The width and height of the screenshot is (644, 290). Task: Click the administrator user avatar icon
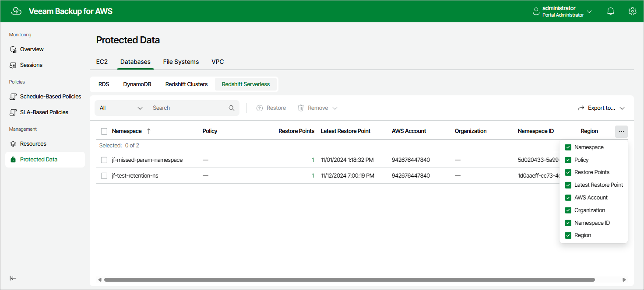pos(536,11)
